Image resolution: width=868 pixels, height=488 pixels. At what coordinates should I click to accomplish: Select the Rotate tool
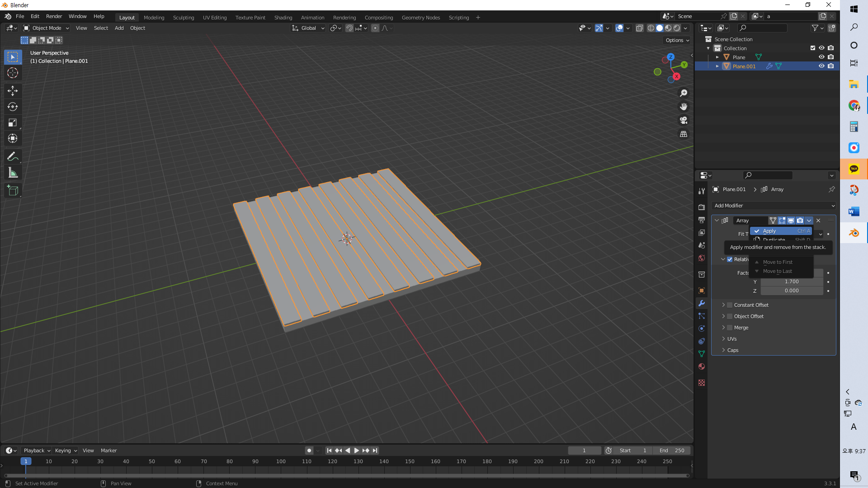[13, 107]
